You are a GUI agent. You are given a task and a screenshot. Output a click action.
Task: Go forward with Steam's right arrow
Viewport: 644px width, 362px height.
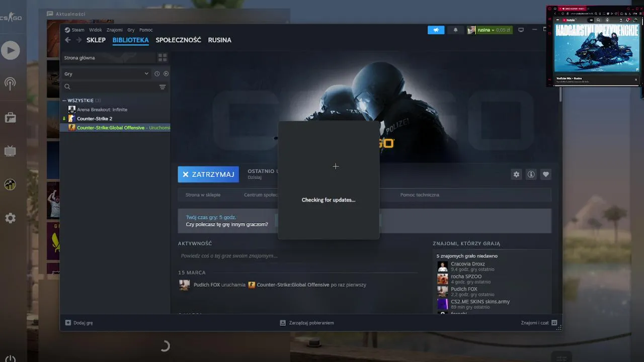[78, 40]
